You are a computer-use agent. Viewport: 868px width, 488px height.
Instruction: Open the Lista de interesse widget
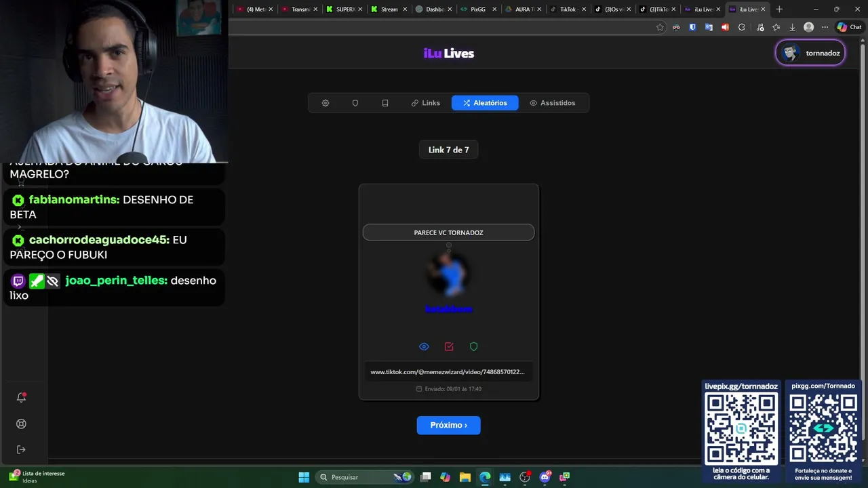click(37, 477)
